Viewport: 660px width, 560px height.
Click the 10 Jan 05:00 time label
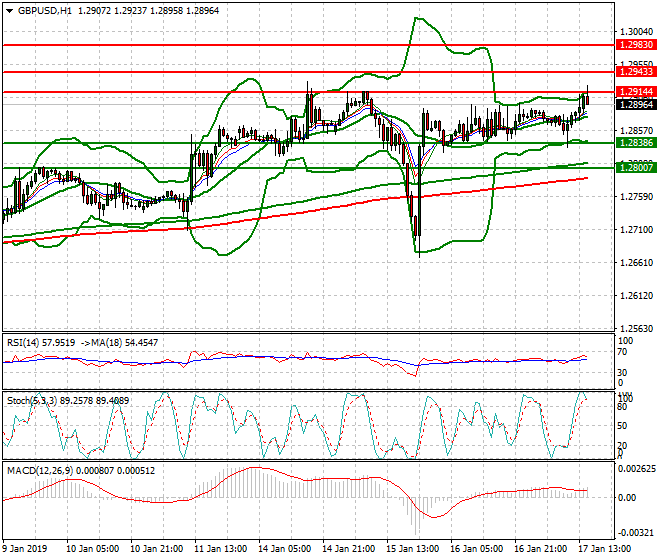(93, 549)
